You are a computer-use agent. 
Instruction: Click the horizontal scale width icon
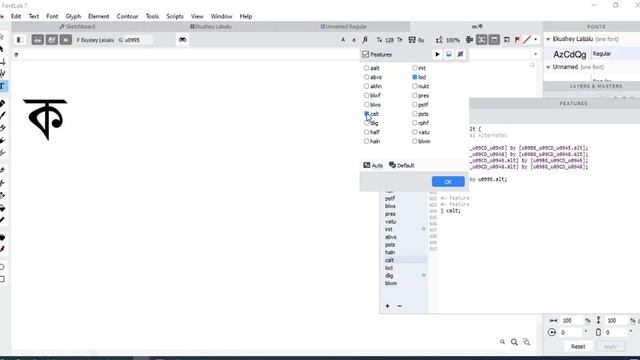(x=553, y=320)
